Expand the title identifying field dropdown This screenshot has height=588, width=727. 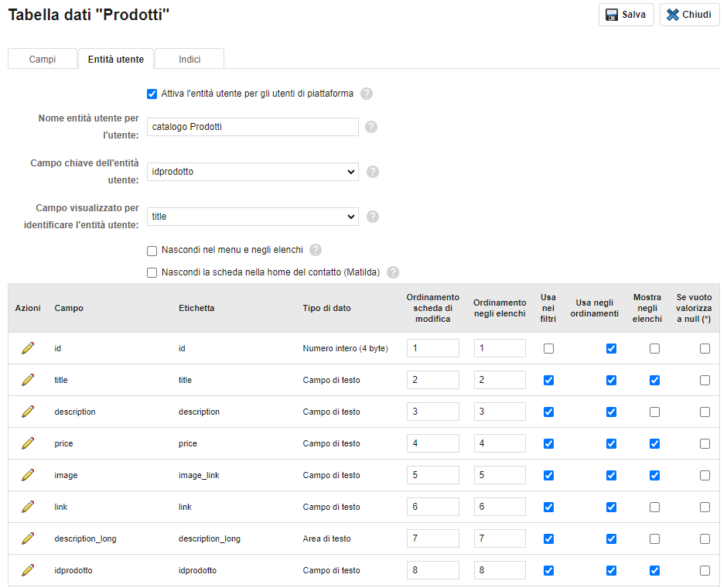[253, 217]
